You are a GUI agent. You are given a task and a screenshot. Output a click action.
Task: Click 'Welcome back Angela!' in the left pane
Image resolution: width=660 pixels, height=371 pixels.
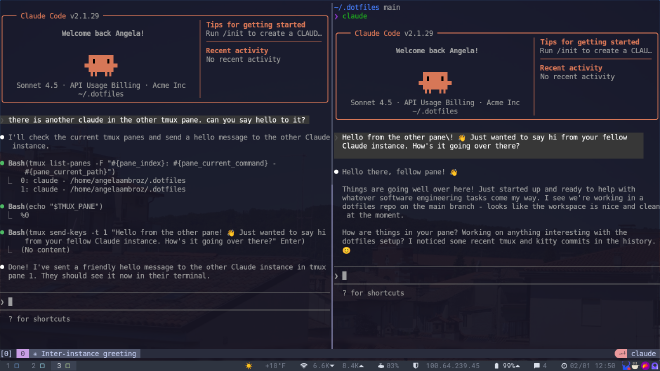click(103, 33)
